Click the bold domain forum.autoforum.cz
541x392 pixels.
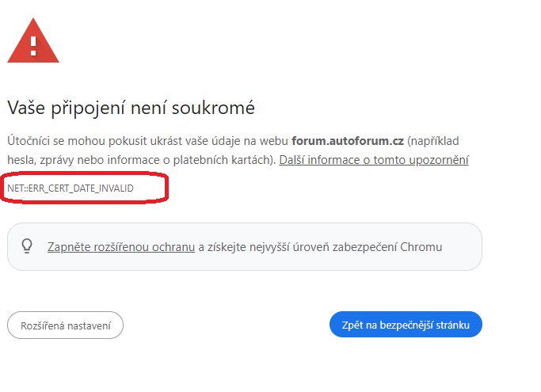[348, 141]
